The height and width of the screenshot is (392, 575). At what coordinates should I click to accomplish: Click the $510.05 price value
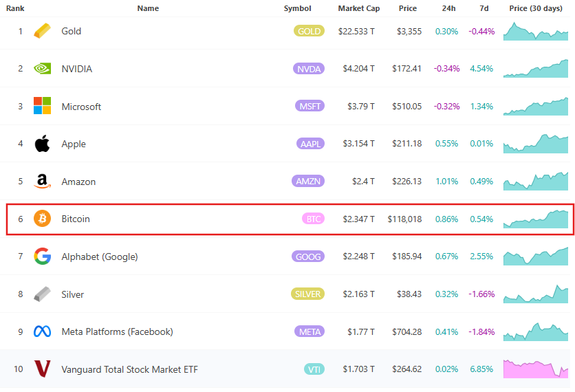[x=406, y=107]
